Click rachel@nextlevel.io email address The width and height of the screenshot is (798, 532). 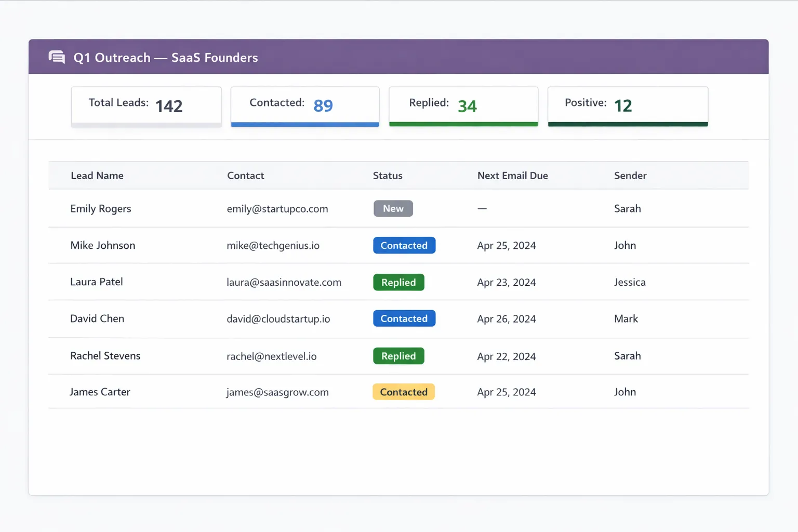tap(272, 356)
